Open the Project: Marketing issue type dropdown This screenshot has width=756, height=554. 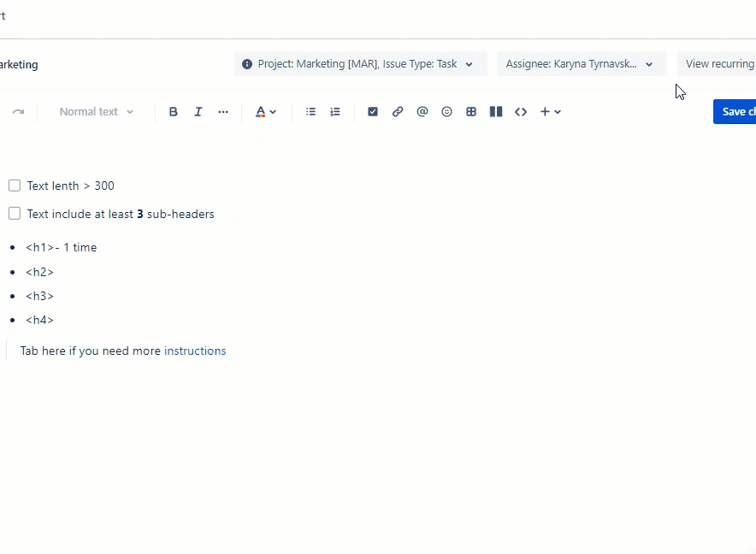359,63
